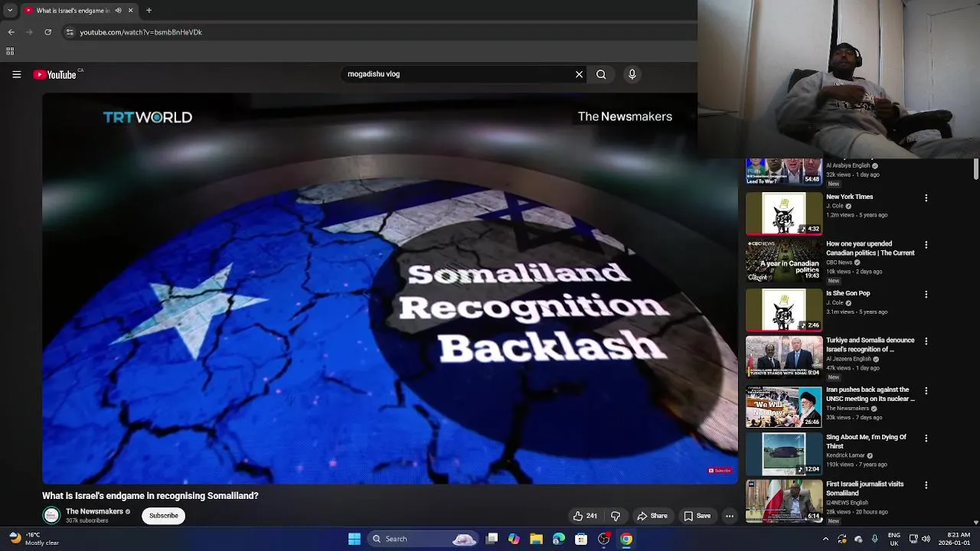The image size is (980, 551).
Task: Open Microsoft Edge from the taskbar
Action: [x=559, y=539]
